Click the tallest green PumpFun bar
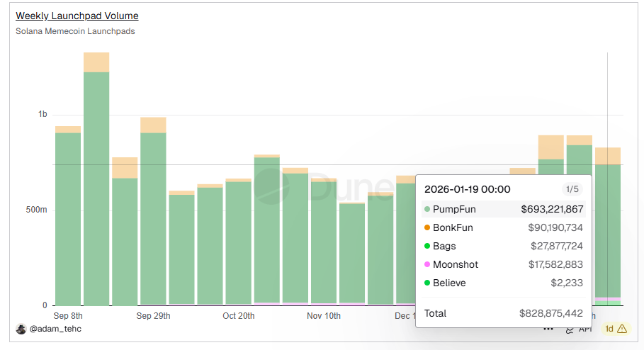The width and height of the screenshot is (644, 350). coord(96,188)
